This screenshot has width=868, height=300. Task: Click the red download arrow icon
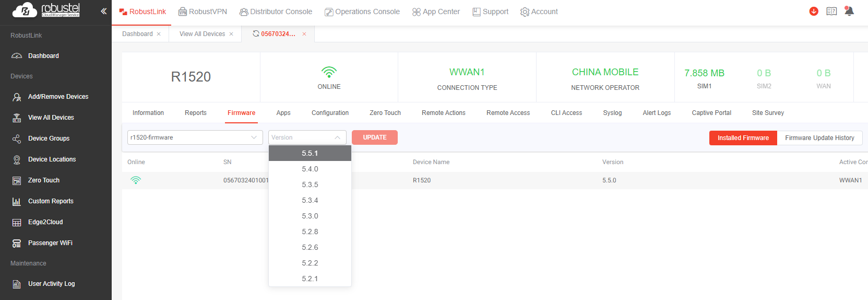814,11
